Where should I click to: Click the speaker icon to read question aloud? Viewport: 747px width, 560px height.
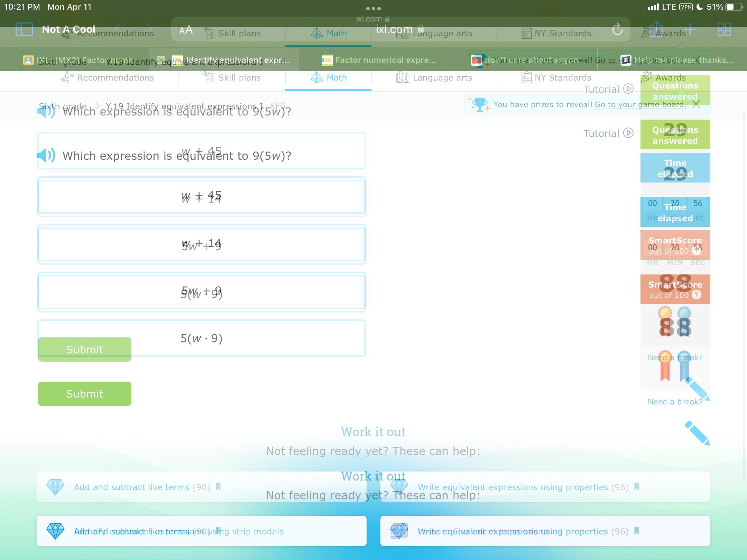tap(46, 156)
